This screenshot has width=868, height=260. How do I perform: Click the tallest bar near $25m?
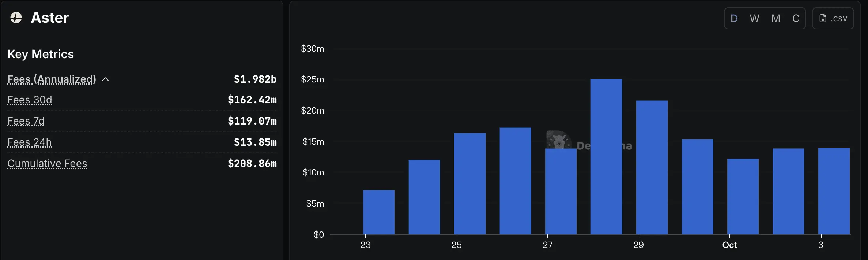pos(606,157)
